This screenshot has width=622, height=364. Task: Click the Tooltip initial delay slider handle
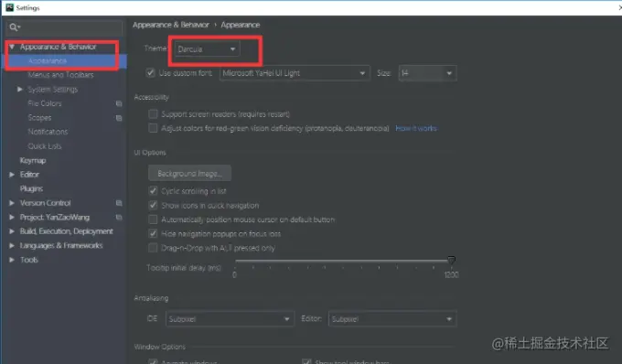[451, 260]
